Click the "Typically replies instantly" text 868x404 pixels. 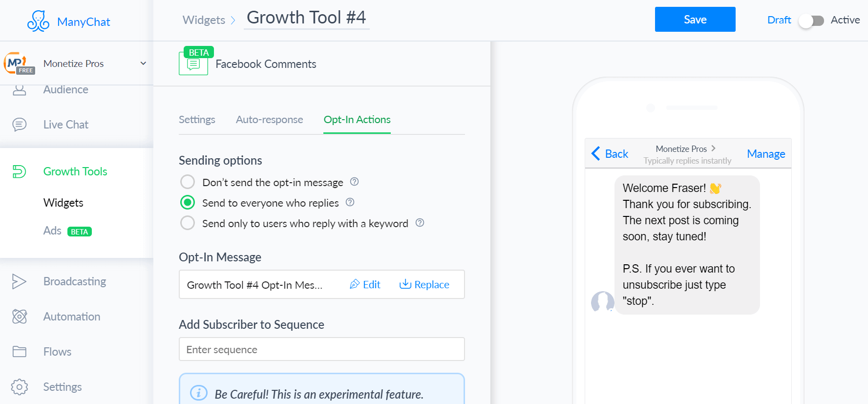point(687,161)
